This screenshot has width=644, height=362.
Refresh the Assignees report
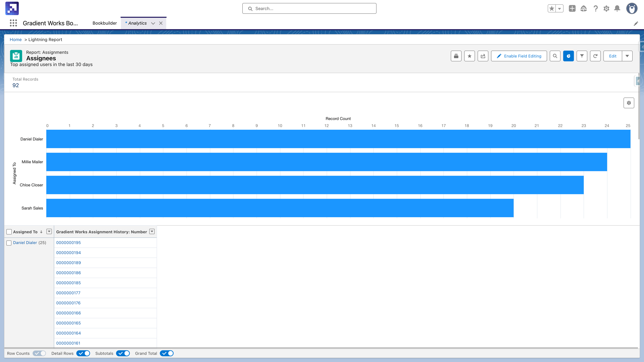[x=596, y=56]
